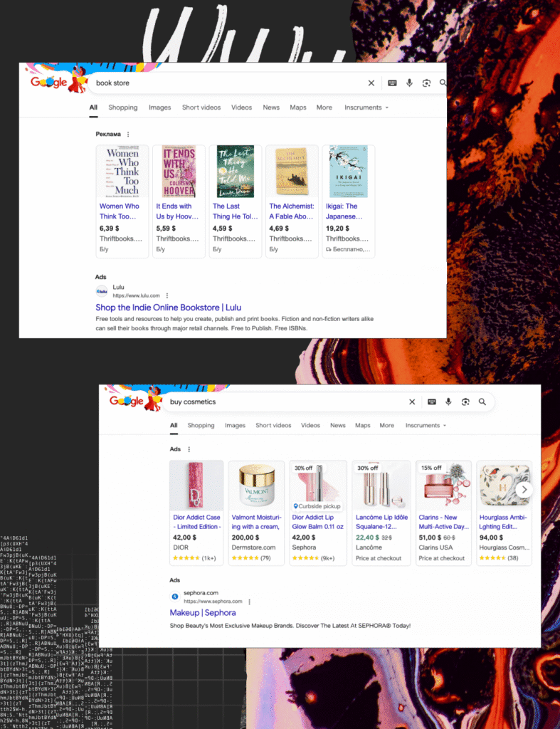Click microphone icon in book store search bar
This screenshot has width=560, height=729.
[409, 83]
